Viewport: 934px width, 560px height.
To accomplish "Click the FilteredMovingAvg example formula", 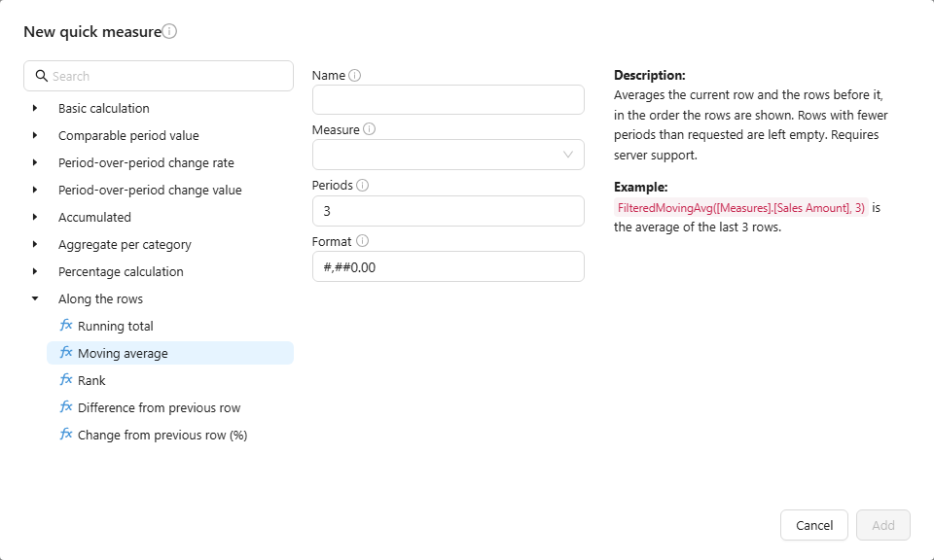I will click(x=741, y=208).
